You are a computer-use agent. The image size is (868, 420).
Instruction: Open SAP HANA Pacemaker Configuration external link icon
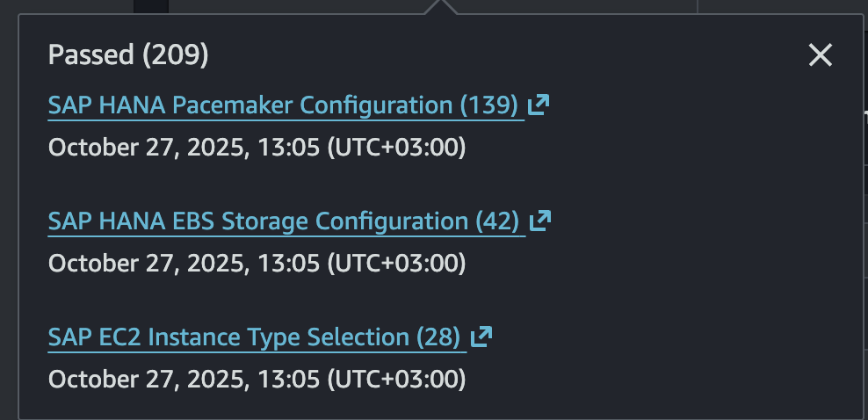539,105
